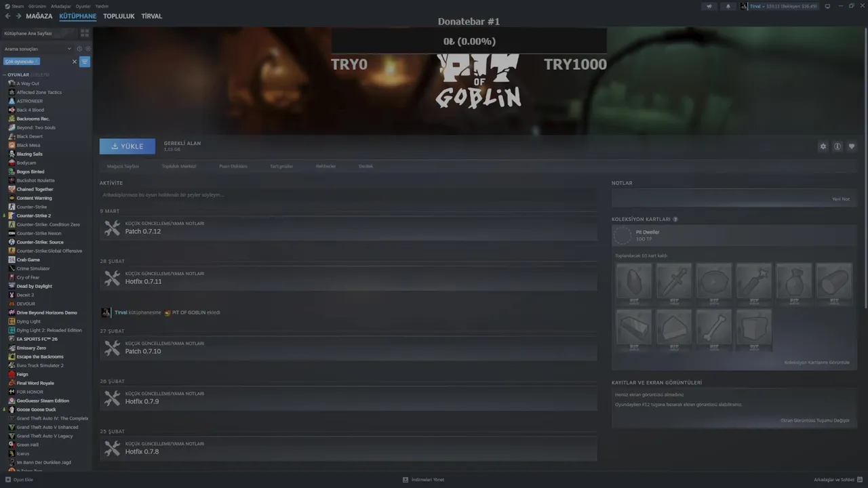Toggle the blue advanced filter button

tap(85, 62)
